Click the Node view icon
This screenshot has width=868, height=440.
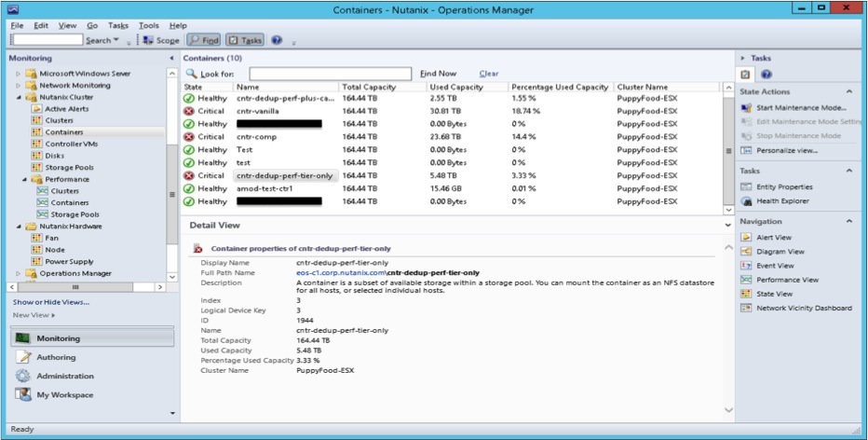click(x=36, y=250)
